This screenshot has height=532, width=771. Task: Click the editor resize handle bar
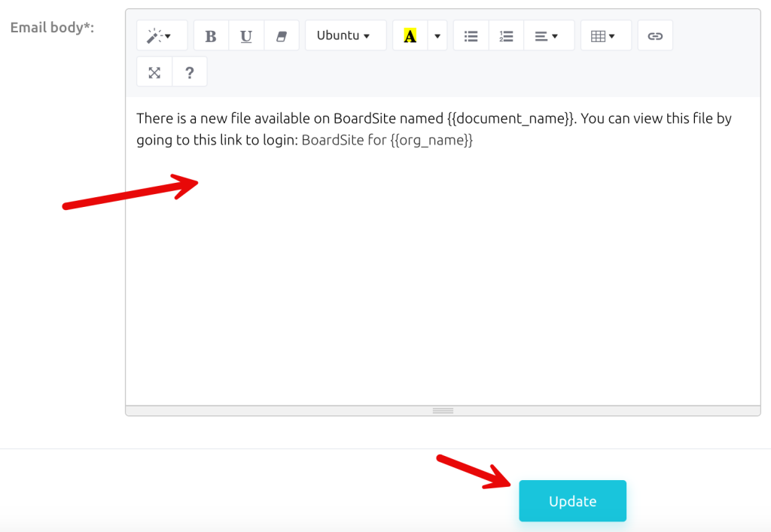[x=443, y=411]
